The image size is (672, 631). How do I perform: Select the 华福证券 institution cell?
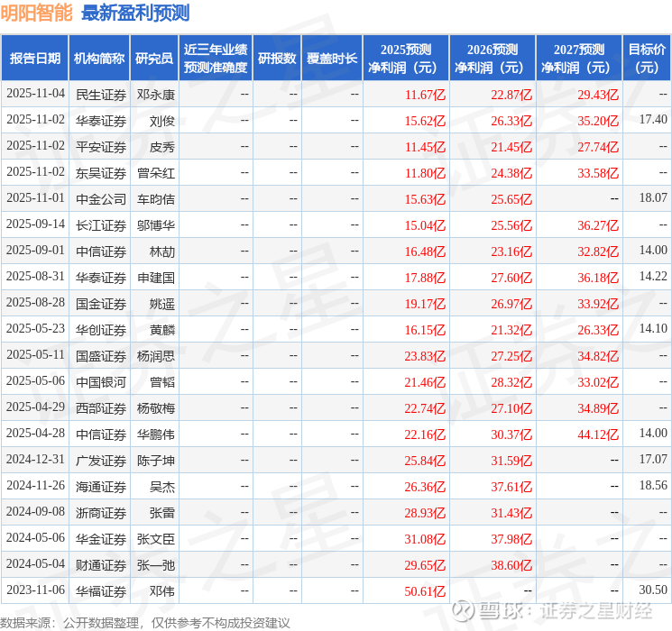[x=101, y=591]
